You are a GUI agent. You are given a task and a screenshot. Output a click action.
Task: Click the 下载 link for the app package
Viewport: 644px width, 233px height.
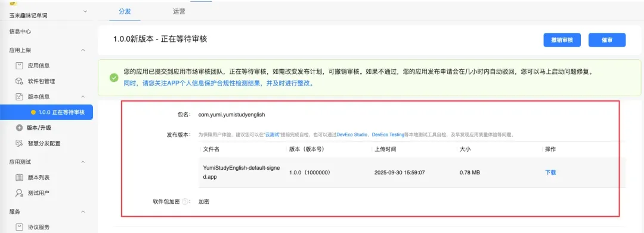550,173
